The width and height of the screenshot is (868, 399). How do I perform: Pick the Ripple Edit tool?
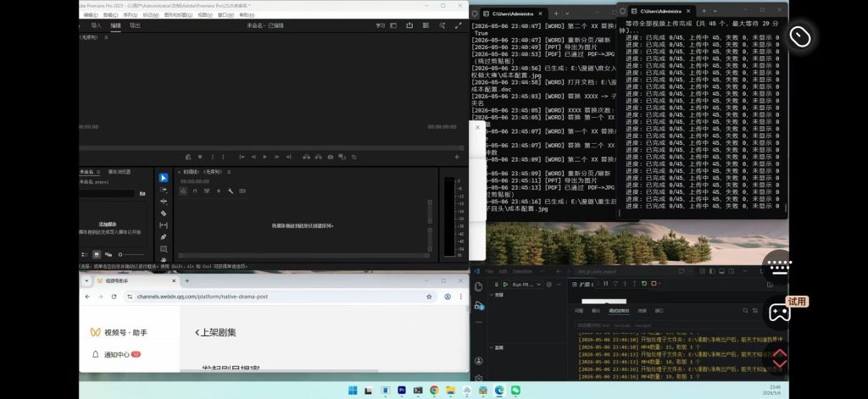coord(164,202)
